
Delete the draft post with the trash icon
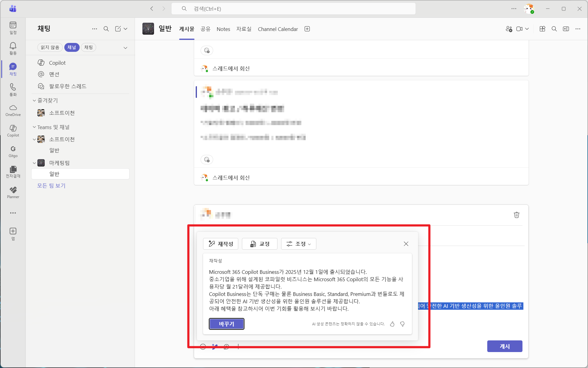pyautogui.click(x=516, y=215)
